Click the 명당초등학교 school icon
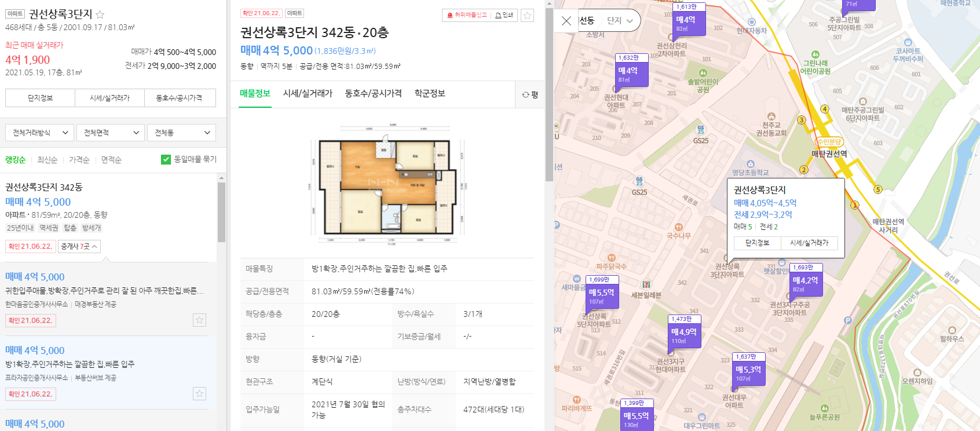Viewport: 980px width, 431px height. [751, 164]
